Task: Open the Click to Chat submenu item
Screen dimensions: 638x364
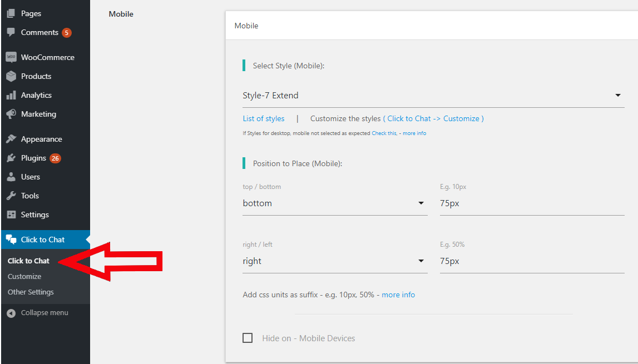Action: [x=28, y=261]
